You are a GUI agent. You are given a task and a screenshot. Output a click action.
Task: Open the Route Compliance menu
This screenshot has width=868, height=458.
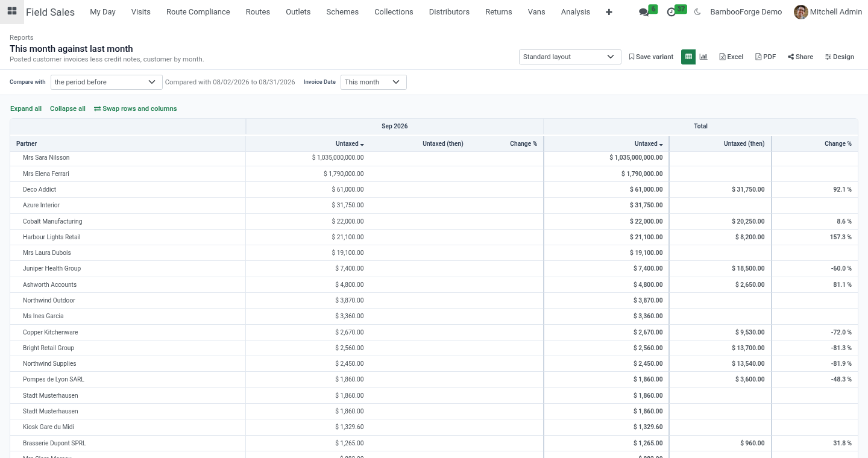198,12
